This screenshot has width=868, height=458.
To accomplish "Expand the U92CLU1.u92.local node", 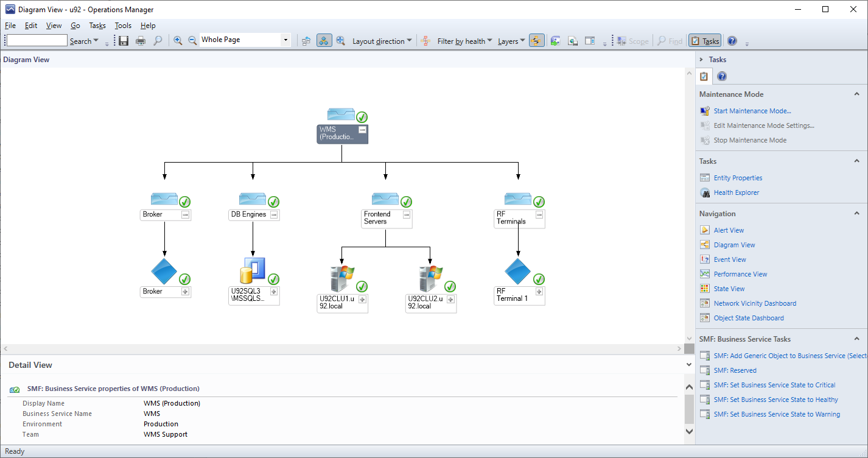I will point(362,299).
